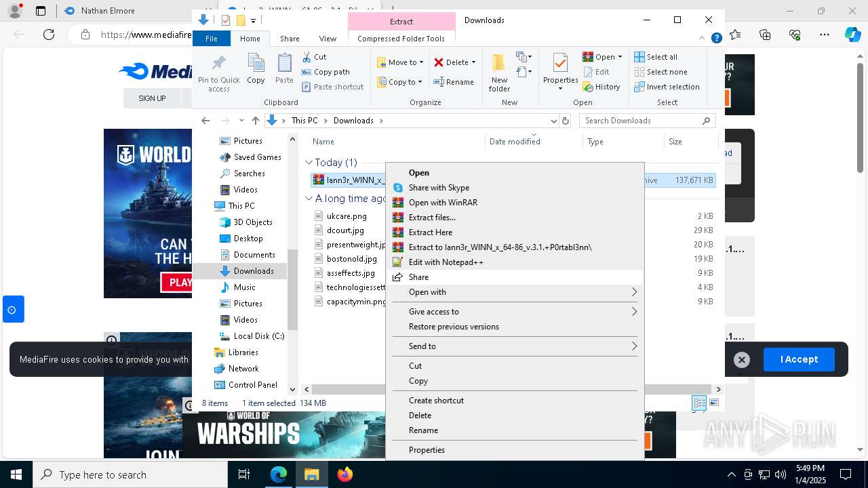Click I Accept cookie button
The height and width of the screenshot is (488, 868).
799,360
